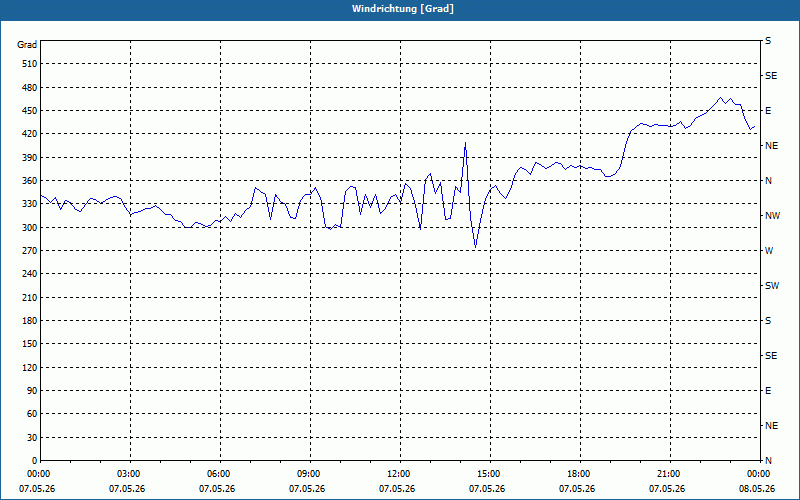Screen dimensions: 800x500
Task: Select the 300 degree axis label
Action: click(x=30, y=228)
